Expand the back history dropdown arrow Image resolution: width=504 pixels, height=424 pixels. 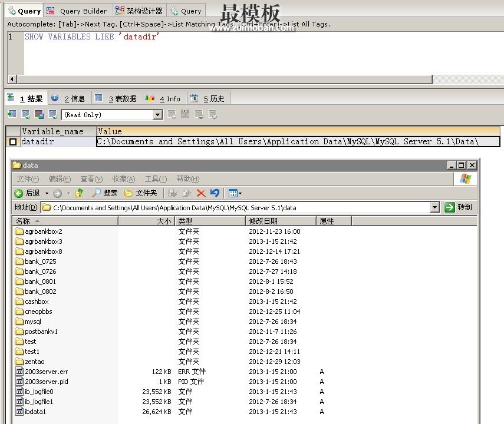[47, 193]
